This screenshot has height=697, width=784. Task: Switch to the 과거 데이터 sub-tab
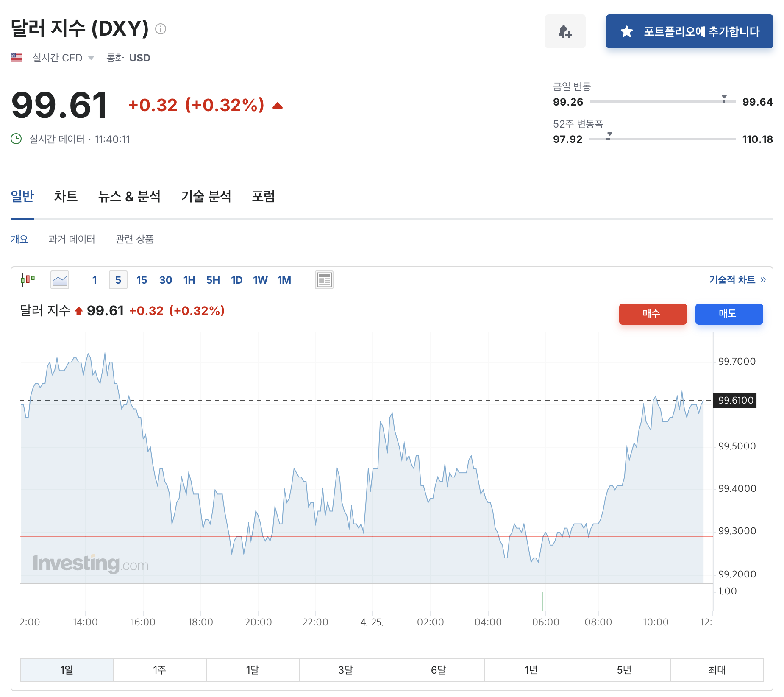(72, 239)
